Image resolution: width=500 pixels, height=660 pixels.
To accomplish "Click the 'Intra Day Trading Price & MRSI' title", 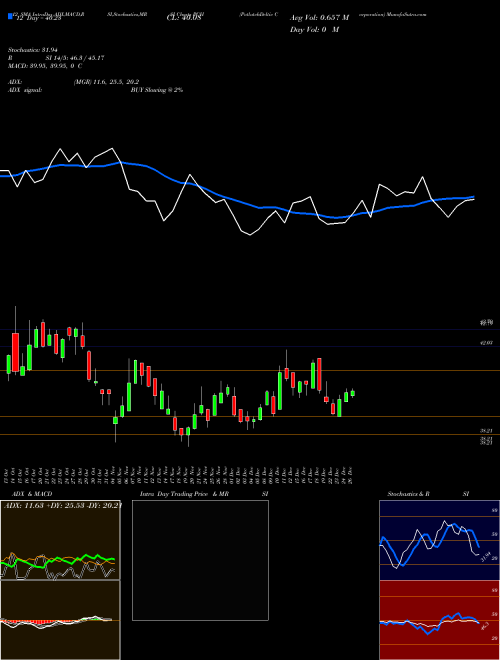I will click(x=204, y=494).
